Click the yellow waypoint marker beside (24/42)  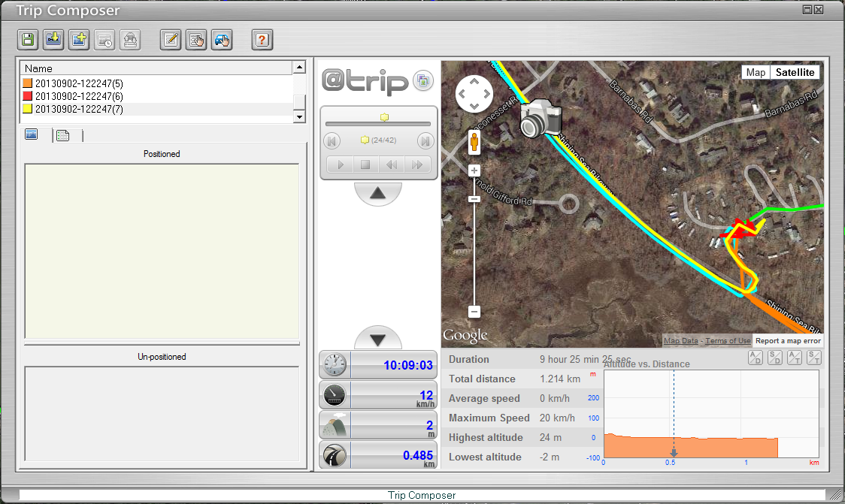coord(365,140)
